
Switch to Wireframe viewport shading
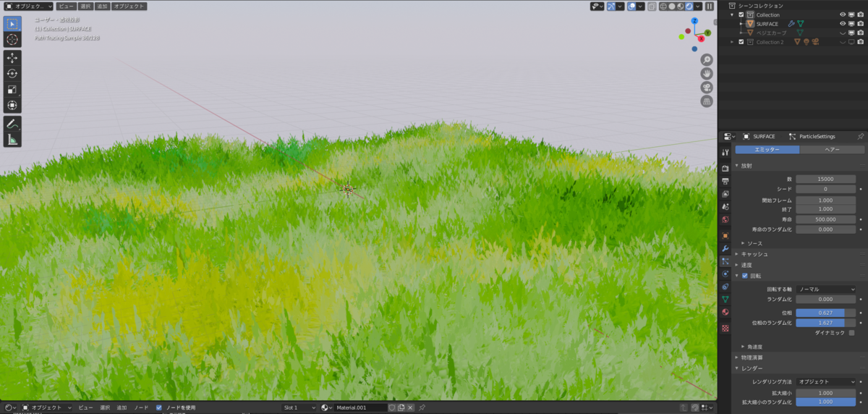coord(663,6)
